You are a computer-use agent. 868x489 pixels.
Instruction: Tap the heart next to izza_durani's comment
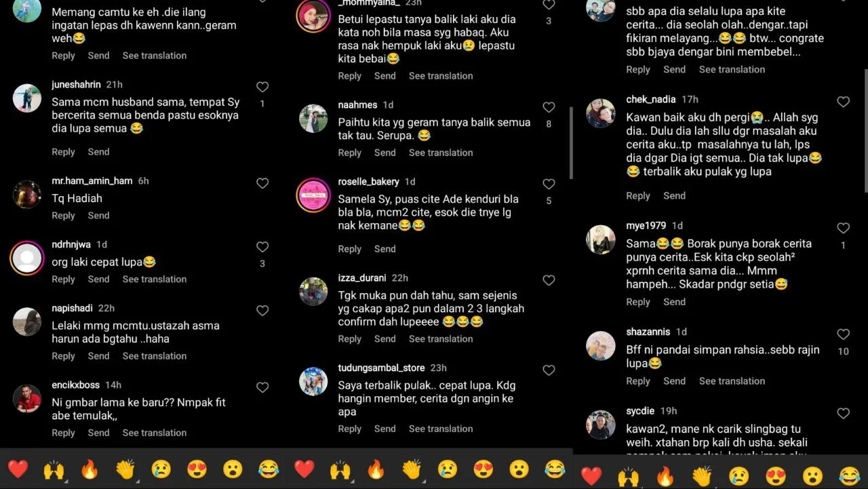point(549,280)
